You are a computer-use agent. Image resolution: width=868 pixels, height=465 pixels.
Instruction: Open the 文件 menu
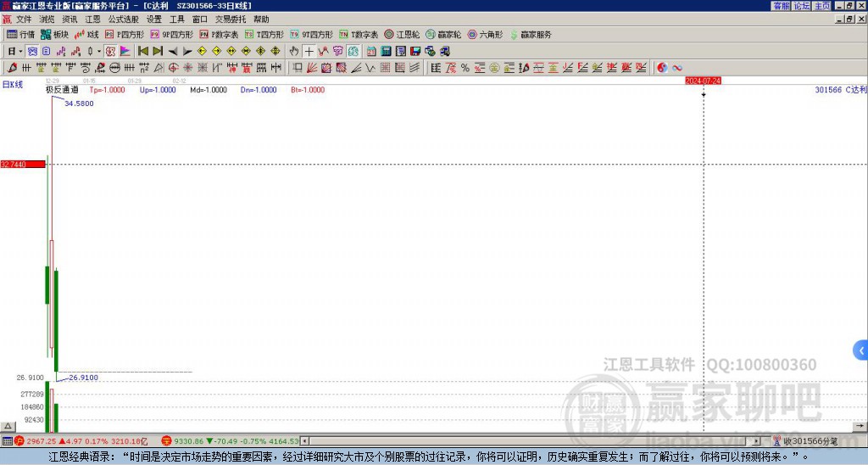point(24,20)
